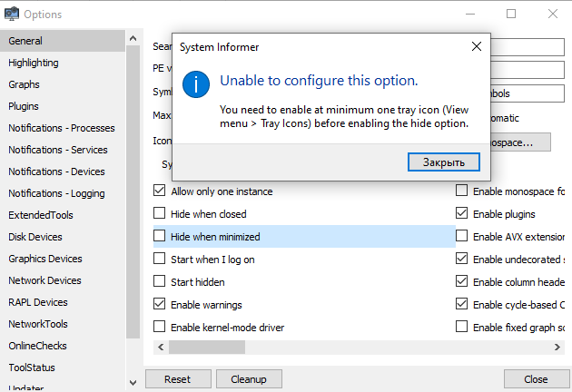
Task: Click the Cleanup button
Action: [x=249, y=379]
